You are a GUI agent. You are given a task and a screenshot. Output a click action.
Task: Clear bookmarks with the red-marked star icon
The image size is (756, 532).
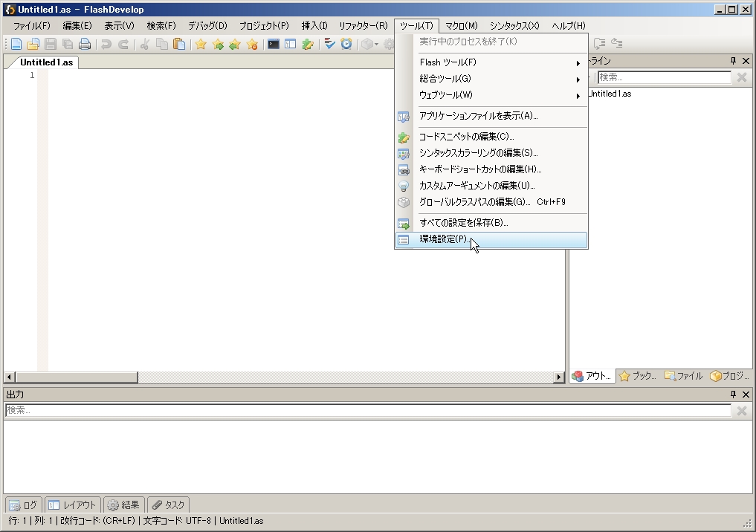252,45
